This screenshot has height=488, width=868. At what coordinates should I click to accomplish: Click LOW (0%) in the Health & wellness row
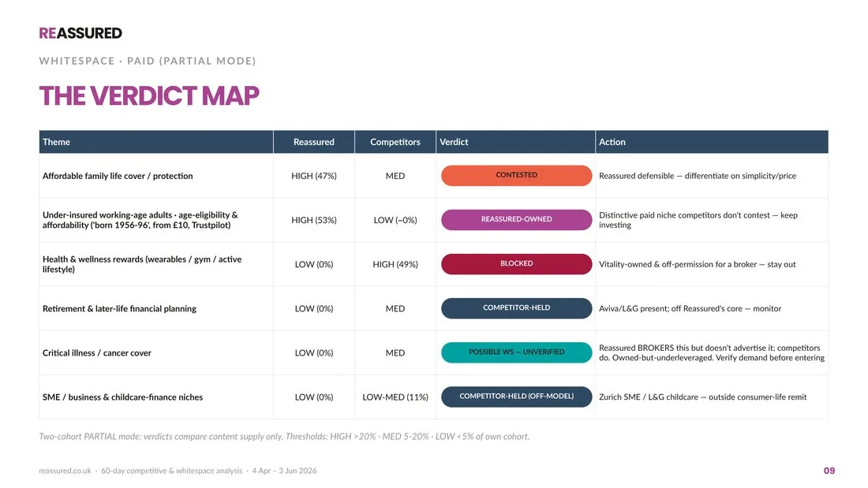click(x=314, y=264)
